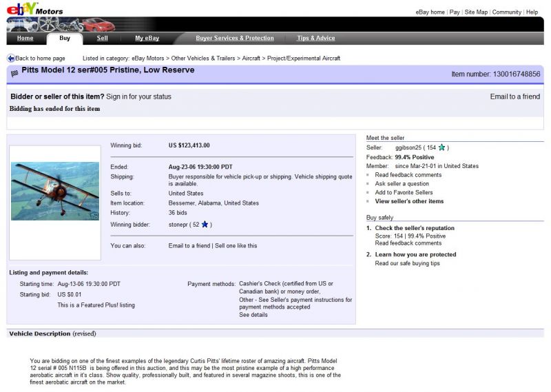Open the Home tab

point(25,39)
